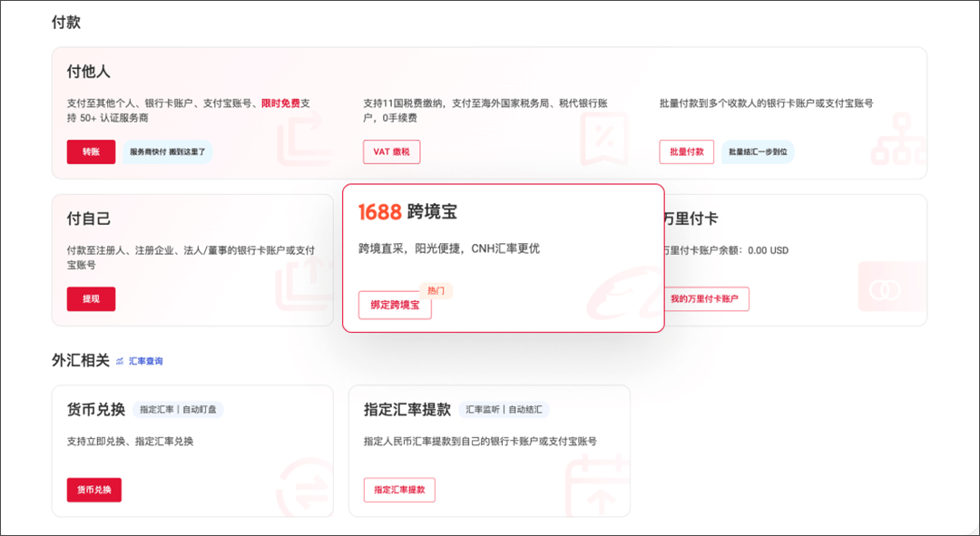980x536 pixels.
Task: Click the percent tax icon near VAT
Action: pos(603,139)
